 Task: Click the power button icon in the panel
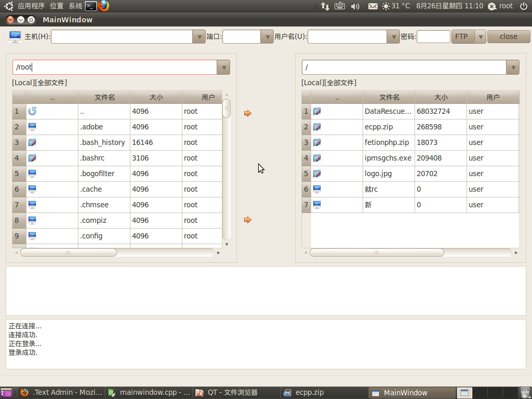[524, 6]
